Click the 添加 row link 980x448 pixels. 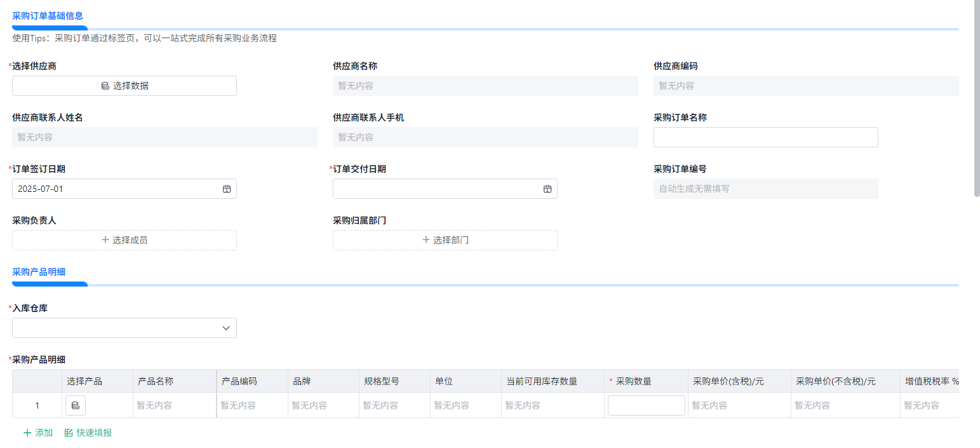(38, 433)
